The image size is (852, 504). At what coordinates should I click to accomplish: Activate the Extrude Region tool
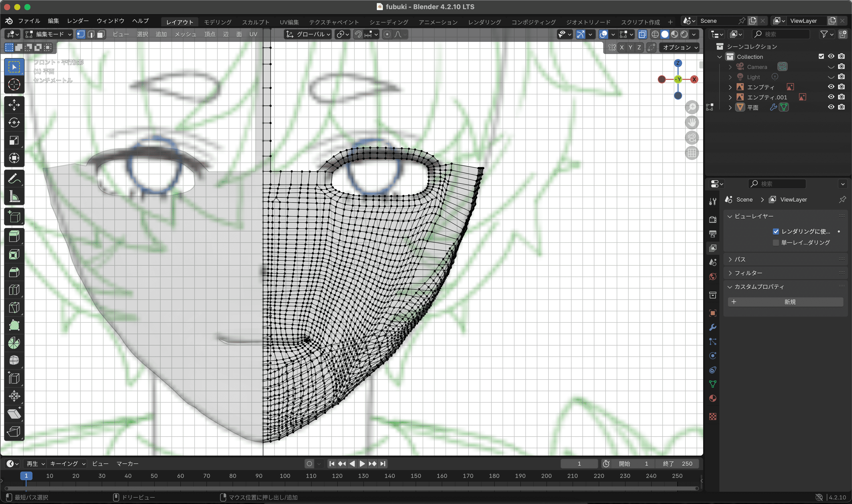pos(14,236)
